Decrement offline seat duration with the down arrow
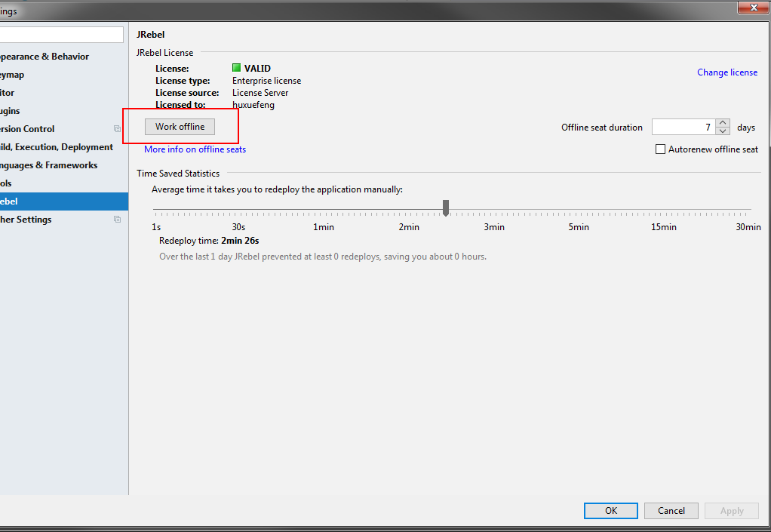Viewport: 771px width, 532px height. (x=722, y=131)
